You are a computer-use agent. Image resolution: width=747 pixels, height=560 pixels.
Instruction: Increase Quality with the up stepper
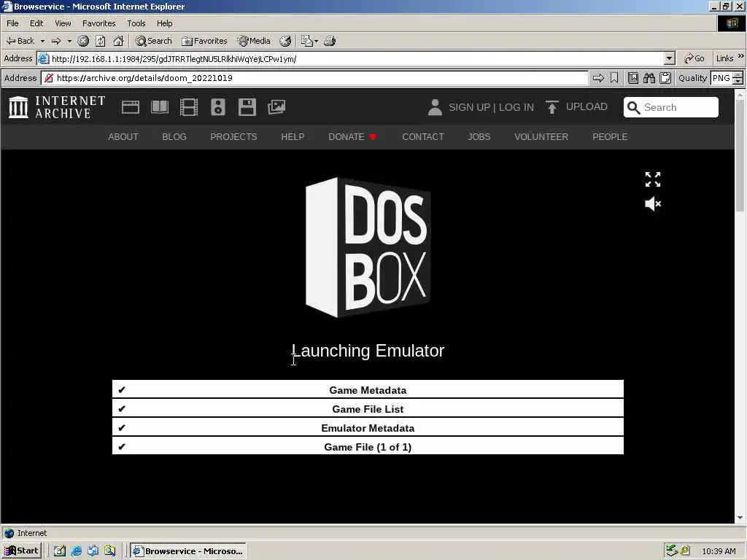pos(738,75)
